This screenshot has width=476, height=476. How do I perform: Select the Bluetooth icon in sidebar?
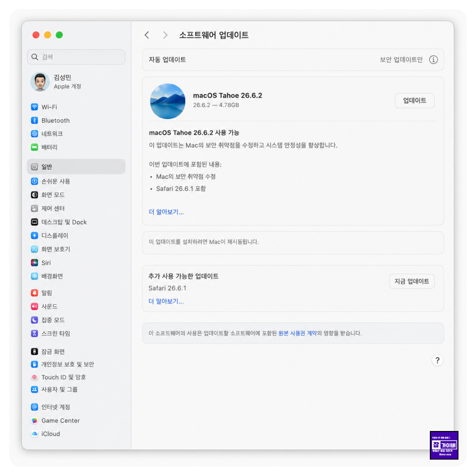click(34, 121)
